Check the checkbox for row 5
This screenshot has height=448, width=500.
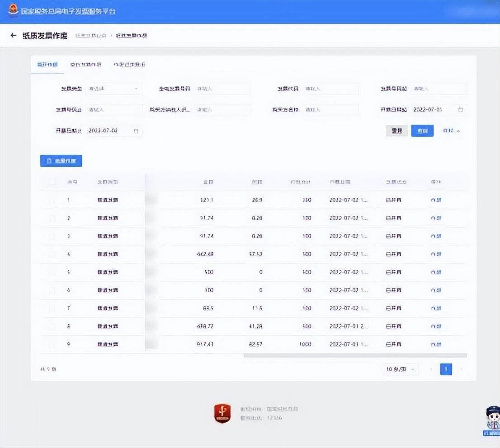[x=52, y=272]
